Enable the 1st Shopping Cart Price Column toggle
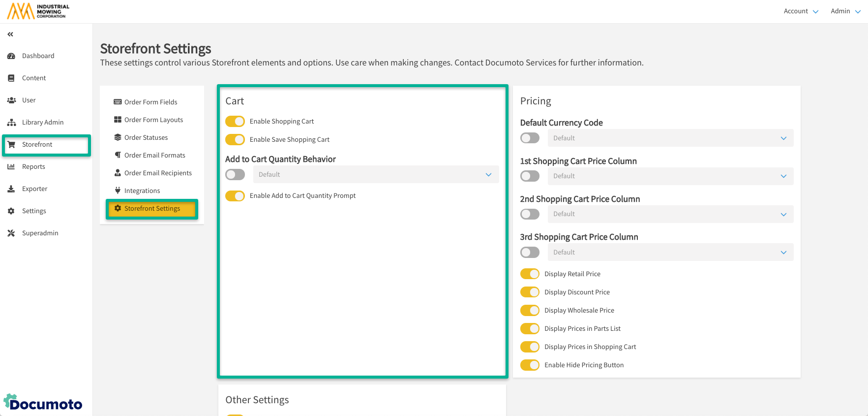The image size is (868, 416). pyautogui.click(x=530, y=176)
